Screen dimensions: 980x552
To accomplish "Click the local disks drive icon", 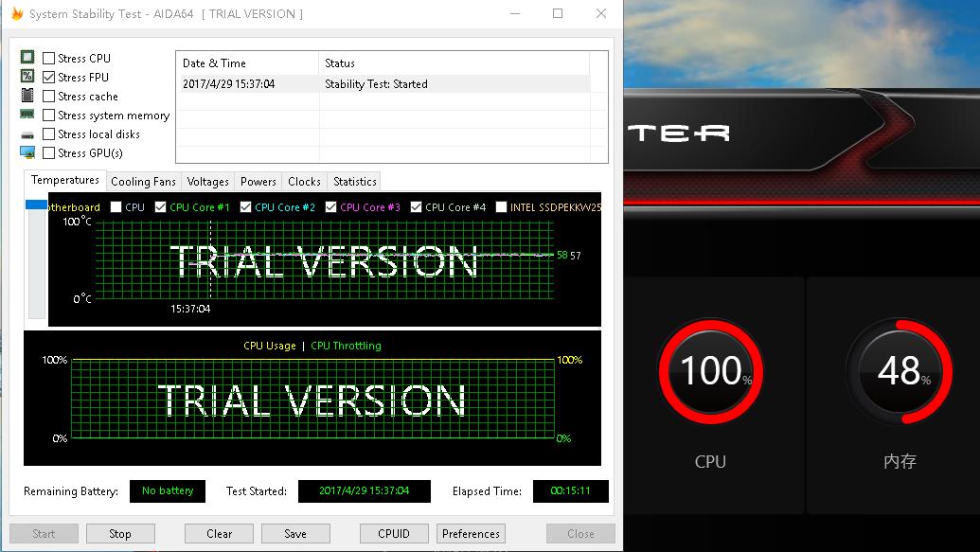I will click(x=27, y=134).
